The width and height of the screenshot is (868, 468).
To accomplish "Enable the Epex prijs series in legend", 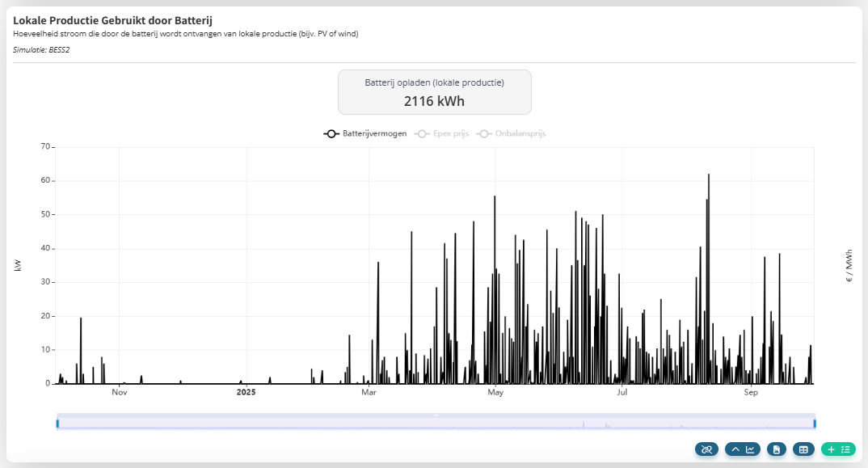I will (441, 133).
